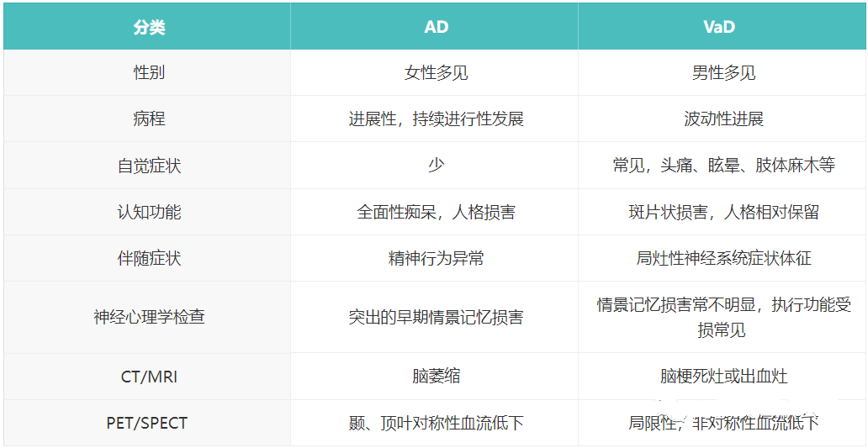868x448 pixels.
Task: Click the 认知功能 row label
Action: (149, 212)
